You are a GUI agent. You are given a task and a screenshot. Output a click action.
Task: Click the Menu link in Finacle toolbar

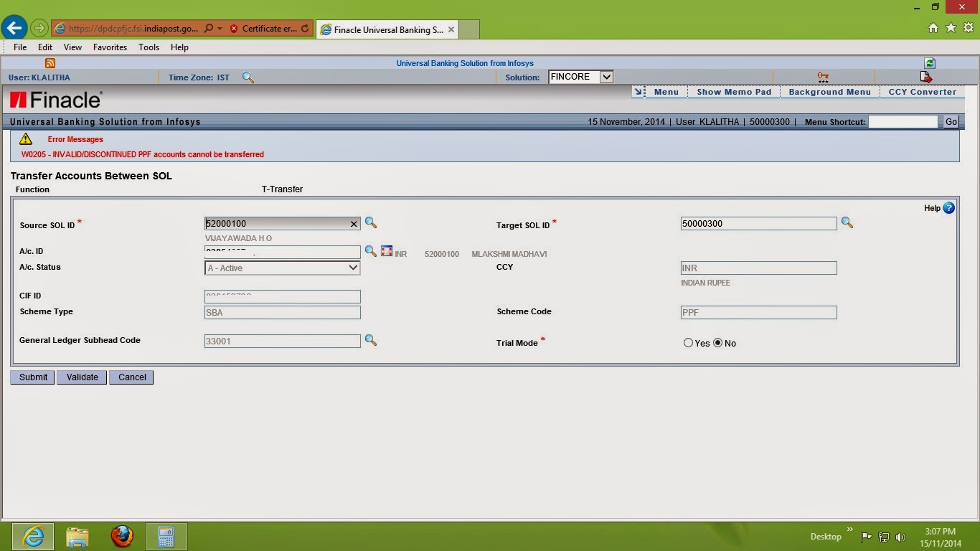666,92
